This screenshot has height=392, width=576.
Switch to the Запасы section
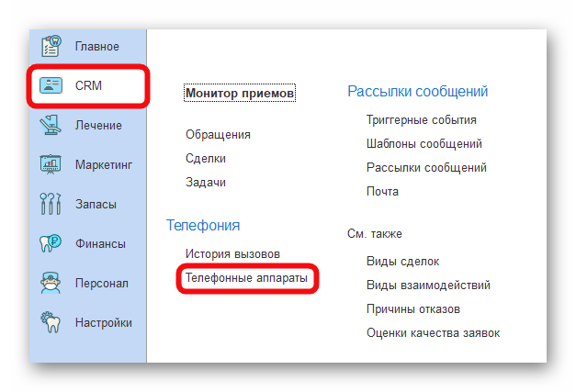pos(96,204)
